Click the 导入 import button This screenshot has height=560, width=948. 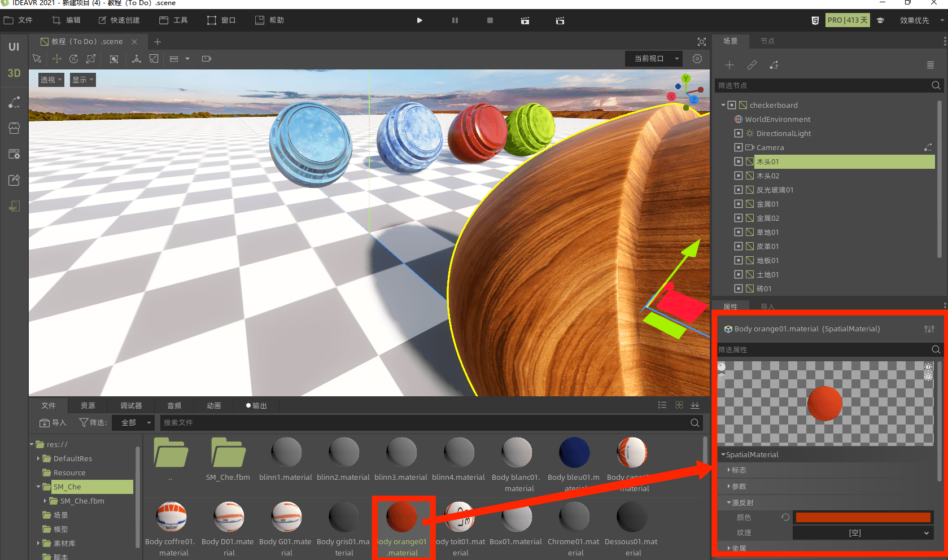coord(53,422)
